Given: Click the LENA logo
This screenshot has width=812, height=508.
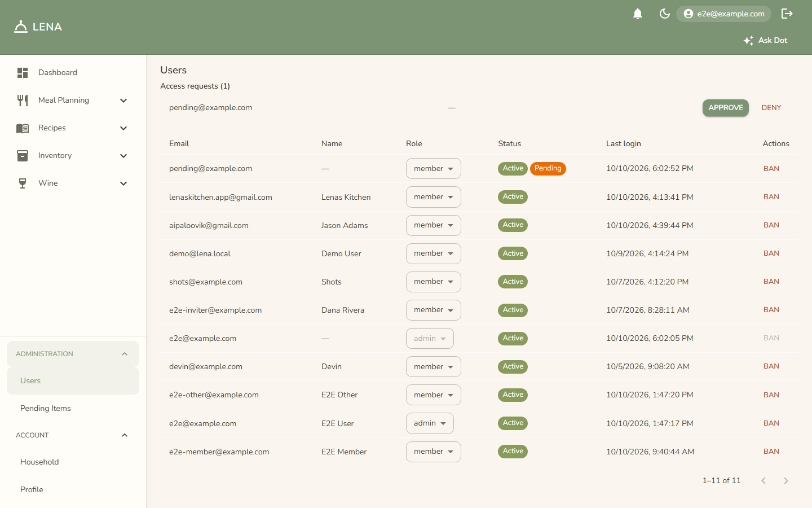Looking at the screenshot, I should point(38,27).
